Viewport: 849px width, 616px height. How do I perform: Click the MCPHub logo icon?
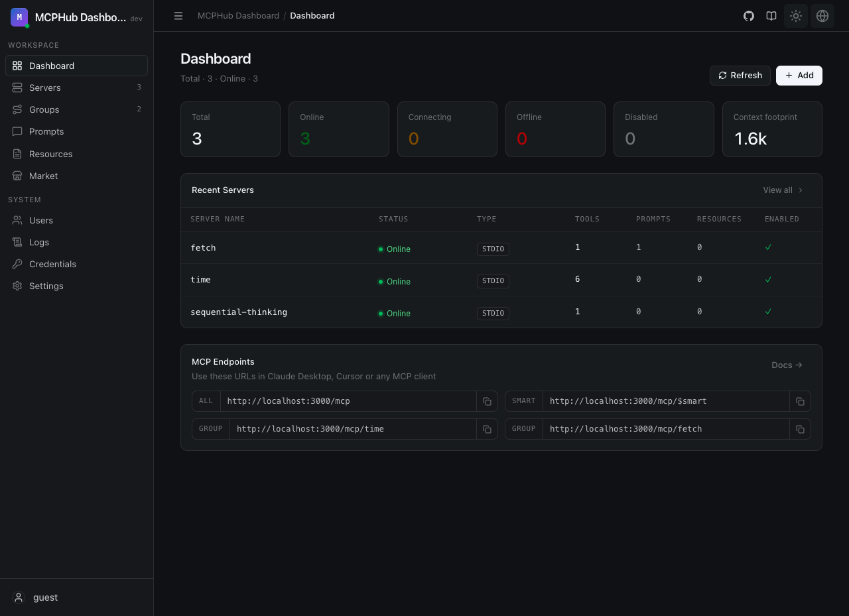[19, 17]
